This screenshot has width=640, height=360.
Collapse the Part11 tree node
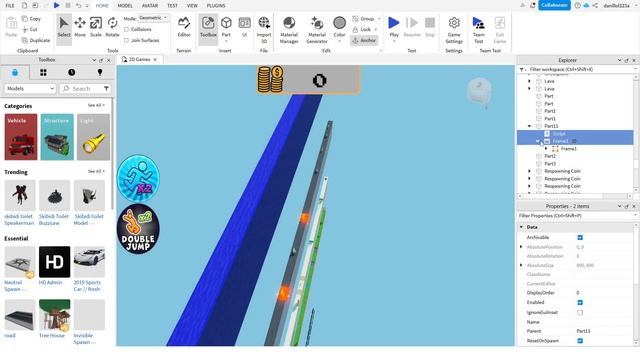(x=530, y=126)
